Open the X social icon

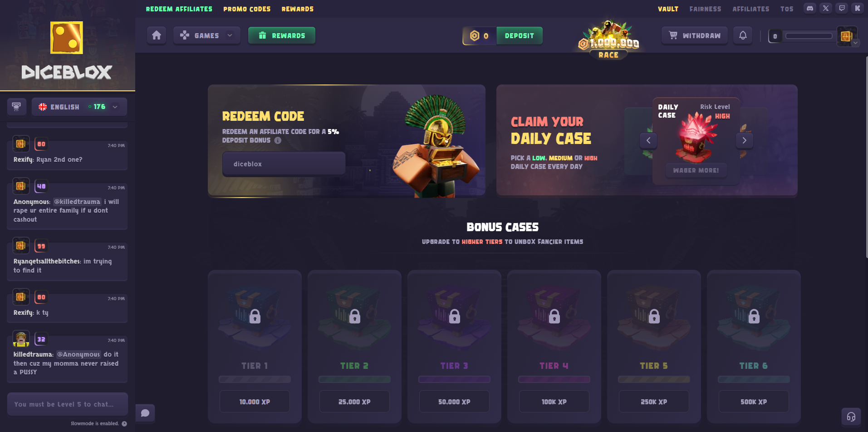(826, 8)
